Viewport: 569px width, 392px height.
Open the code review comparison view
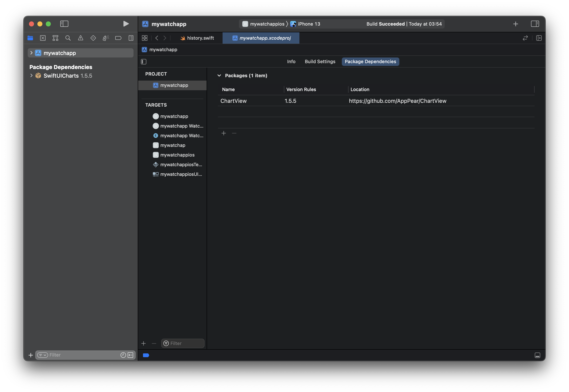(525, 38)
